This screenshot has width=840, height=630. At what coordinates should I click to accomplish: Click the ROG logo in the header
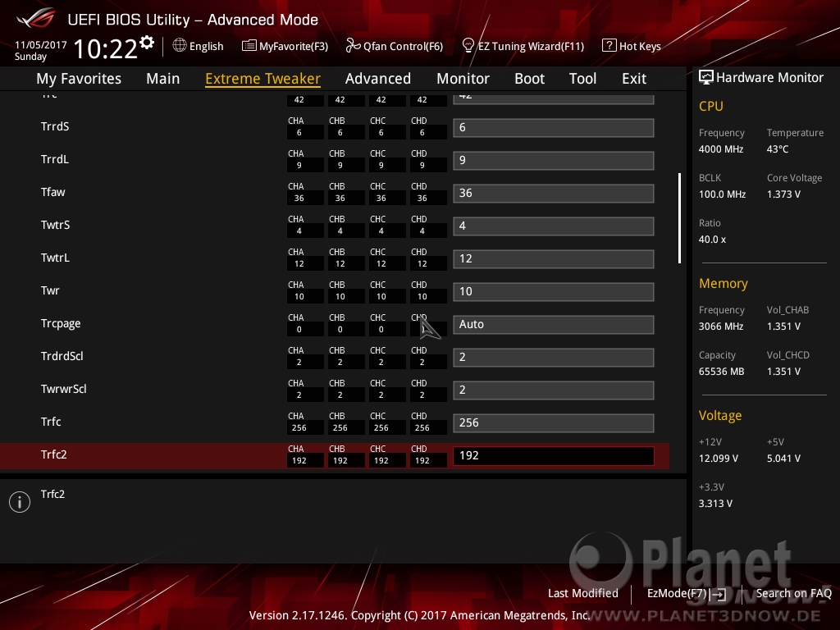36,19
